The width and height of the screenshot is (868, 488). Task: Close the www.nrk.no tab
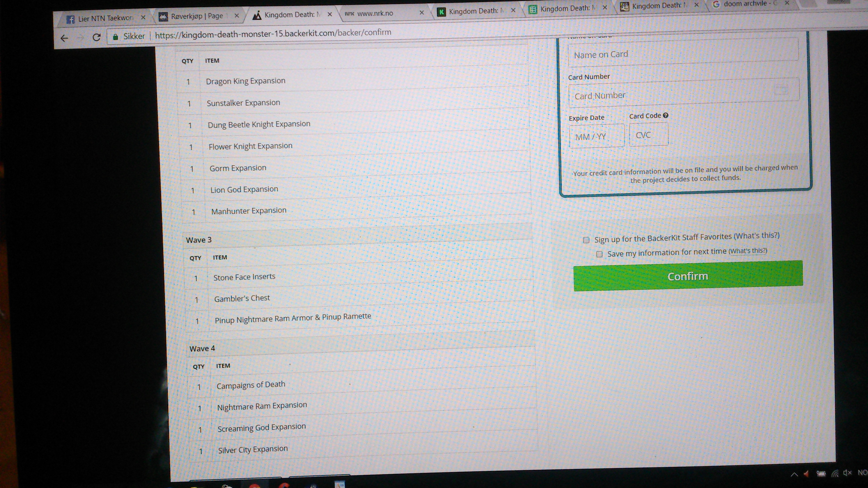pyautogui.click(x=422, y=12)
